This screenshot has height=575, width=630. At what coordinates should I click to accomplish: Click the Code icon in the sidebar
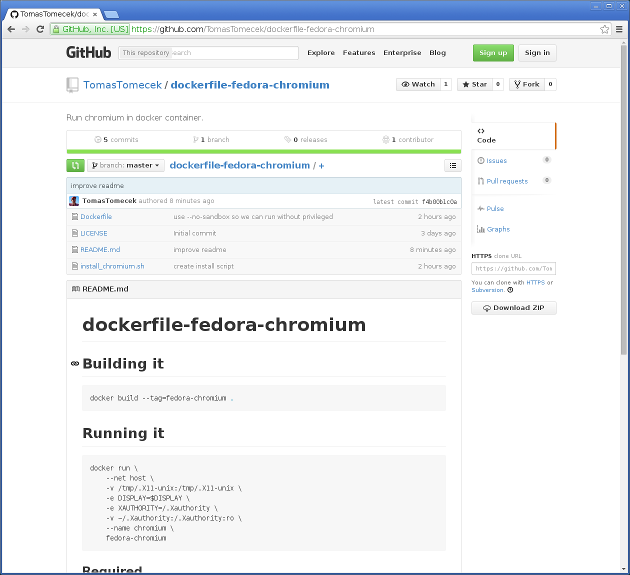coord(481,131)
